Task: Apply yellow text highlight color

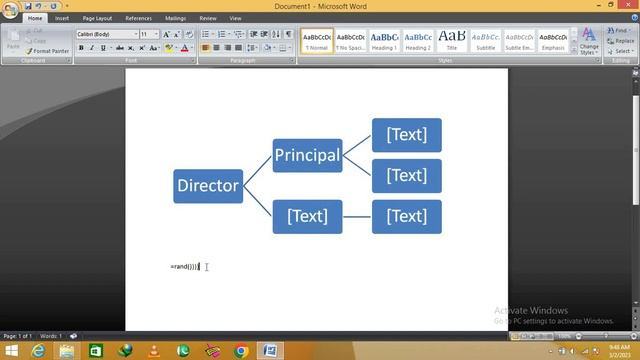Action: pyautogui.click(x=169, y=48)
